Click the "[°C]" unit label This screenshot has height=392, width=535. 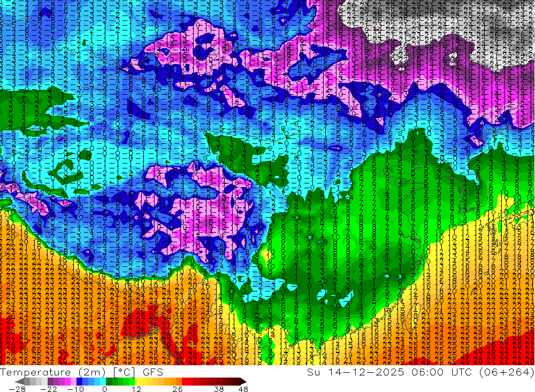click(x=124, y=372)
